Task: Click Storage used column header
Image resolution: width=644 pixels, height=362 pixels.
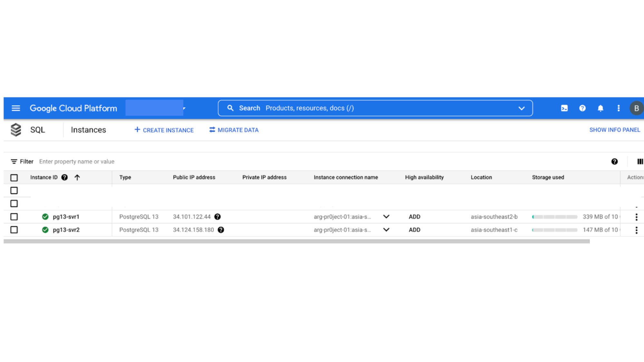Action: pyautogui.click(x=548, y=177)
